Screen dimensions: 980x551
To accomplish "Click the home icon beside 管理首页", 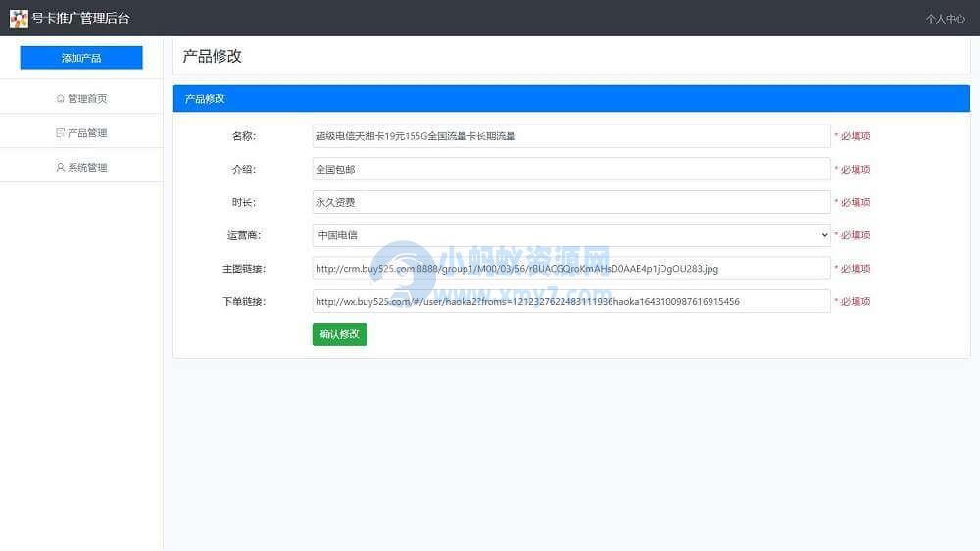I will pyautogui.click(x=60, y=99).
